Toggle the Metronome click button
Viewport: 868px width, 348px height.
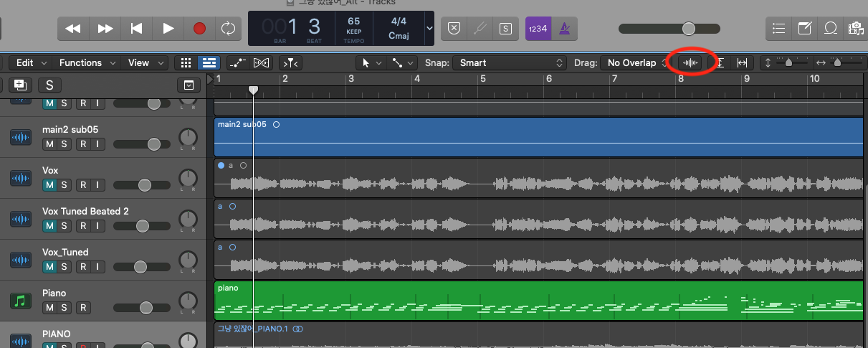coord(565,29)
